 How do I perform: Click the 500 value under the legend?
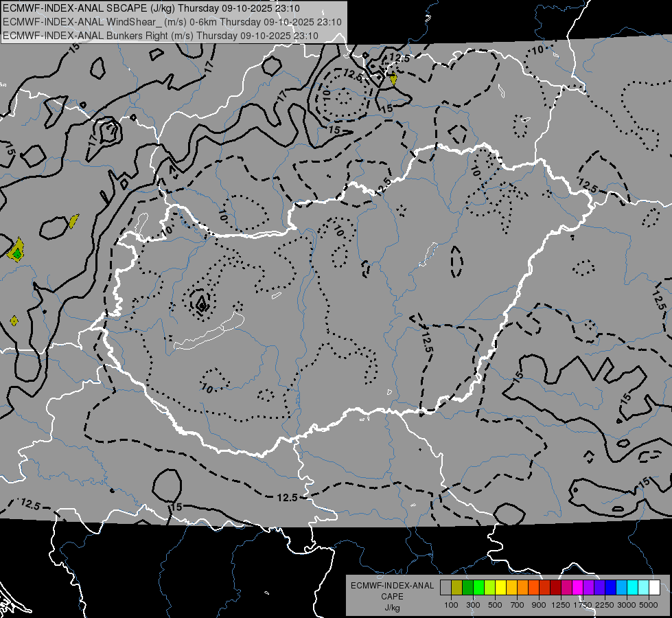point(495,605)
